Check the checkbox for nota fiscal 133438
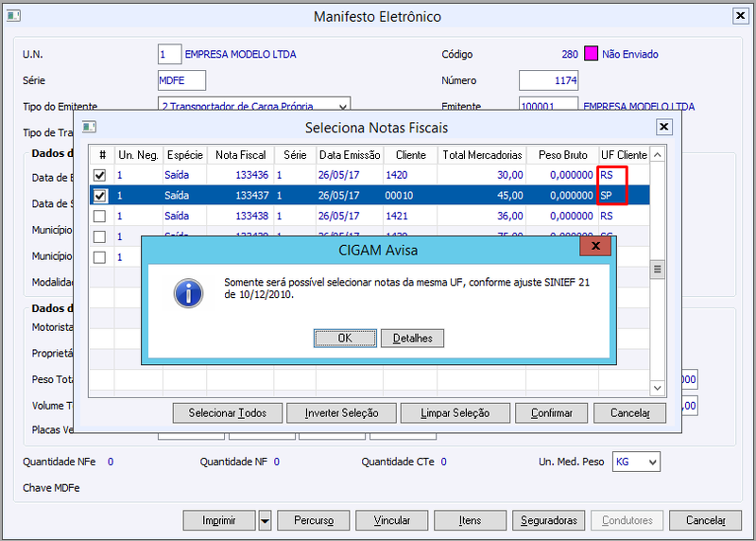This screenshot has width=756, height=541. 100,216
